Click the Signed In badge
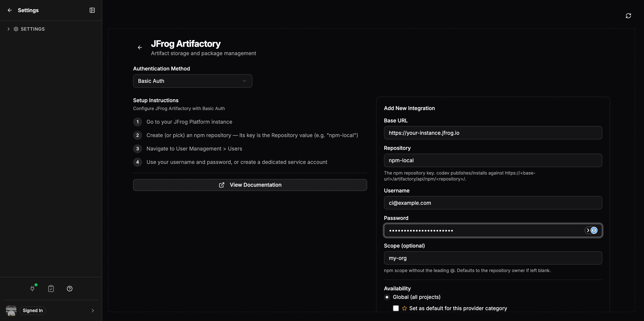The height and width of the screenshot is (321, 644). point(33,311)
